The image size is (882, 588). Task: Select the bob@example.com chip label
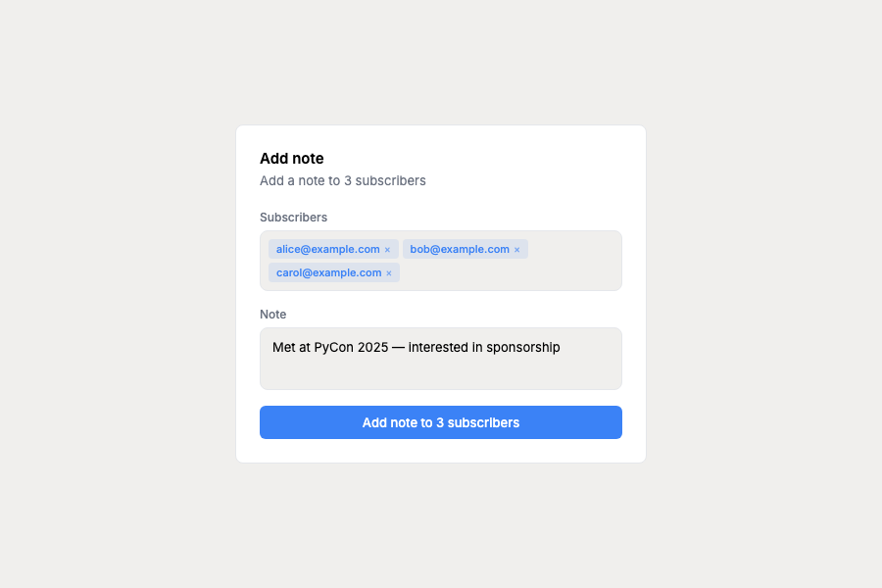[459, 249]
